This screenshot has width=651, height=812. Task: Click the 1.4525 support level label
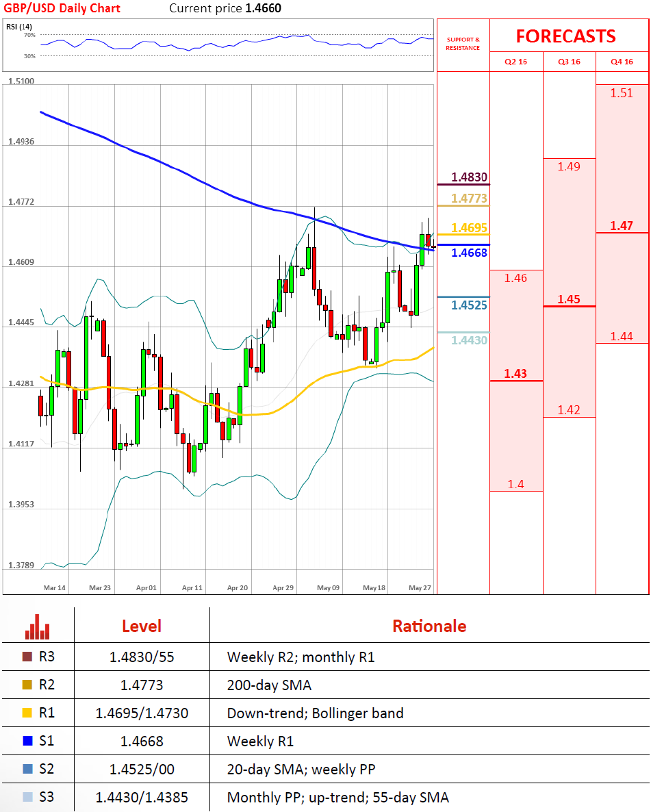click(x=469, y=305)
